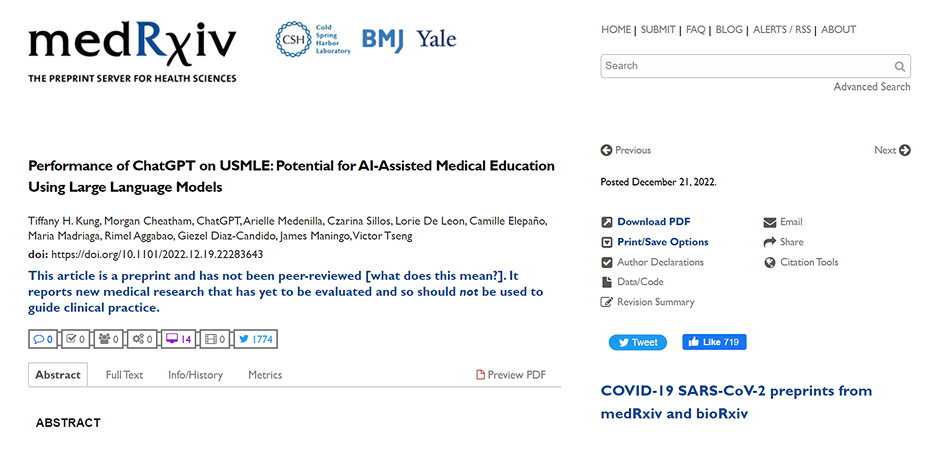Expand Print/Save Options
940x450 pixels.
coord(655,242)
